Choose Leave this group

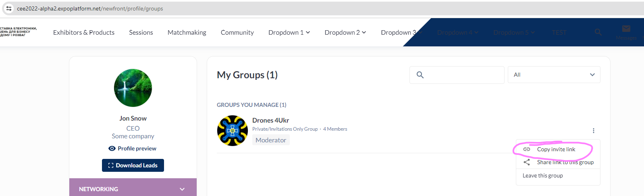coord(542,175)
